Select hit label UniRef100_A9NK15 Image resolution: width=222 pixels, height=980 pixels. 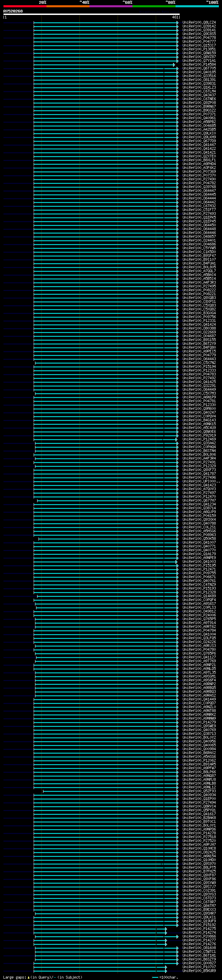click(x=199, y=424)
